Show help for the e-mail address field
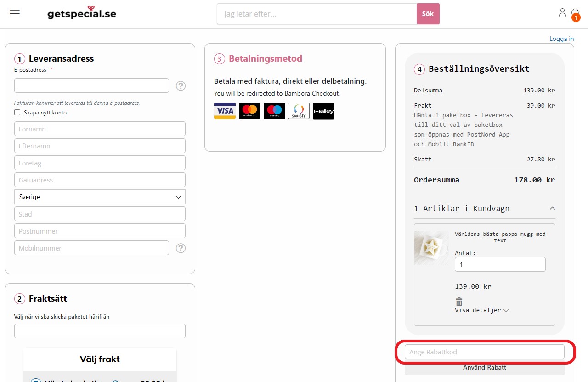Viewport: 588px width, 382px height. click(181, 86)
